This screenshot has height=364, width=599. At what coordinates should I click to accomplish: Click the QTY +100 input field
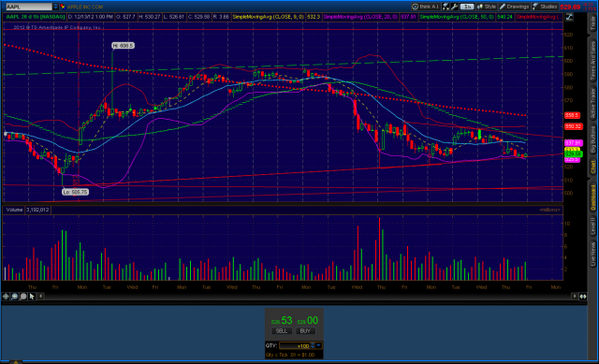coord(295,346)
